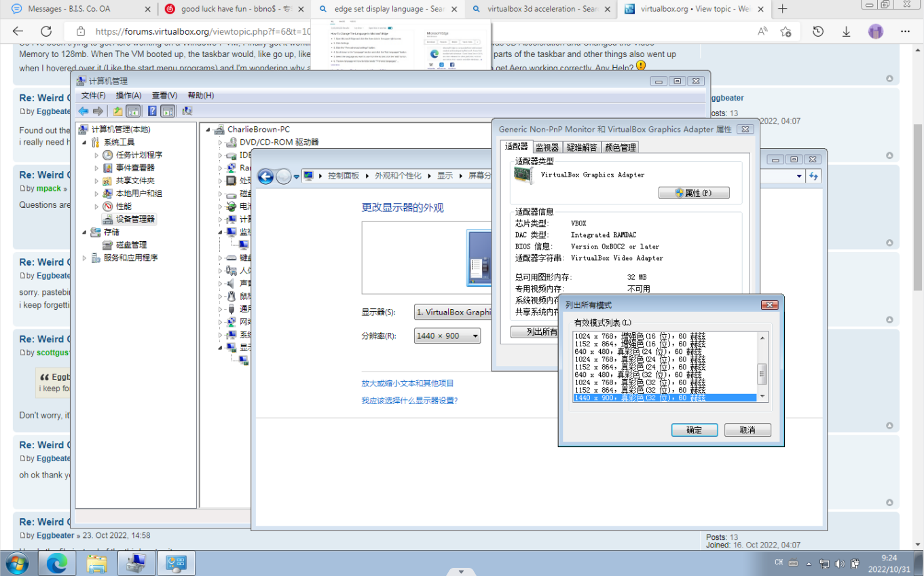
Task: Click the forward arrow in Computer Management toolbar
Action: pyautogui.click(x=98, y=111)
